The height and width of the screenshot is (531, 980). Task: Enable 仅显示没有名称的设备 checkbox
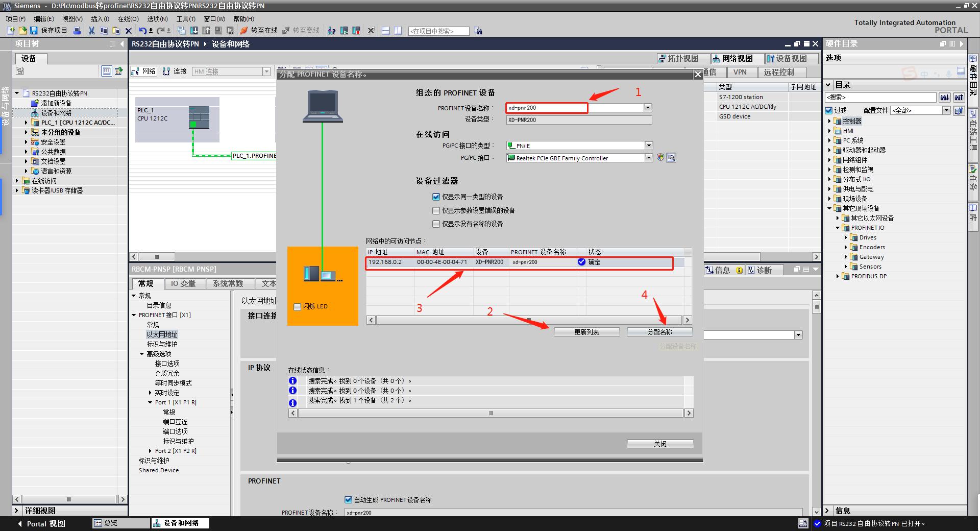436,224
